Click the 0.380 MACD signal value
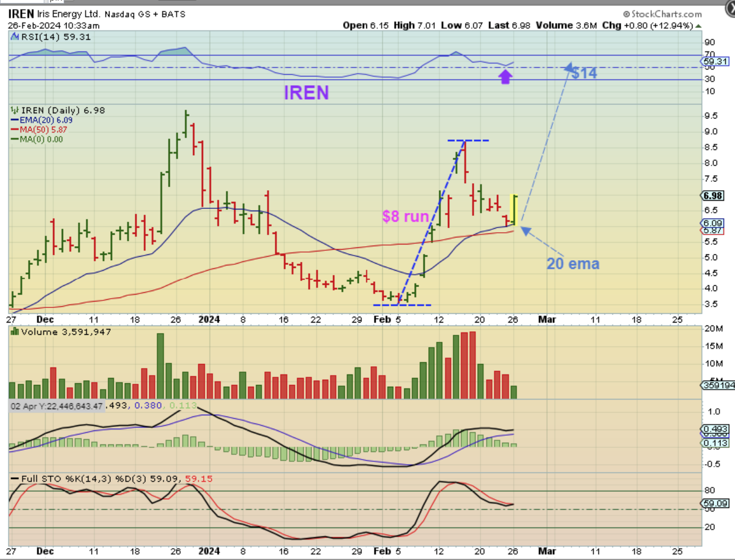Viewport: 735px width, 560px height. (148, 405)
